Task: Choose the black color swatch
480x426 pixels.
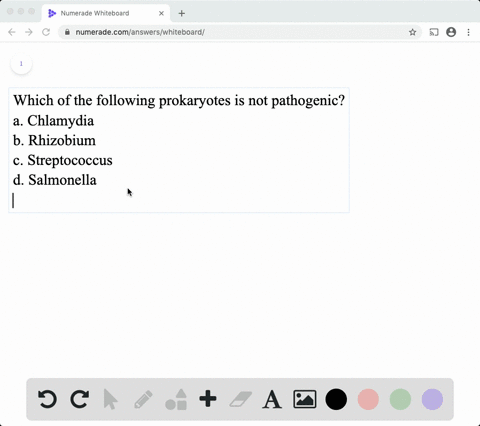Action: 336,399
